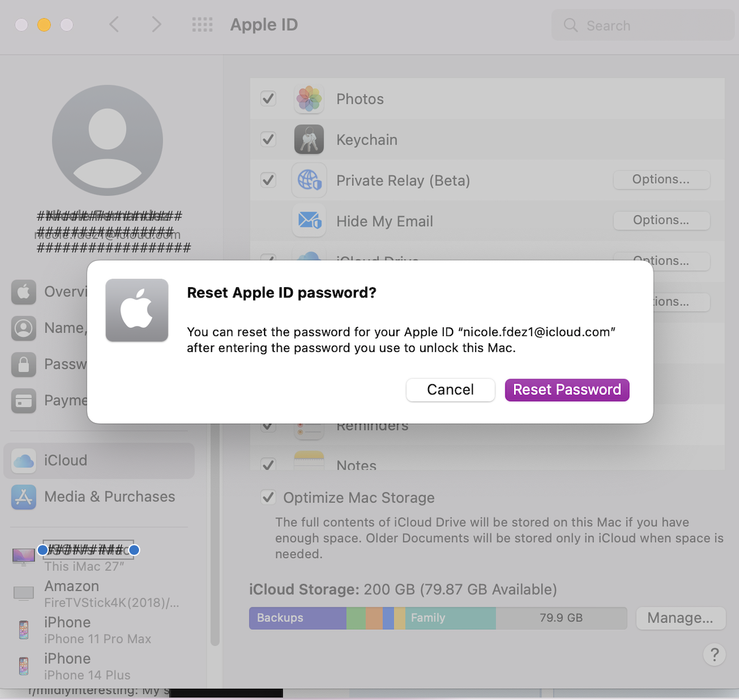The height and width of the screenshot is (700, 739).
Task: Go back with the left chevron
Action: click(x=114, y=24)
